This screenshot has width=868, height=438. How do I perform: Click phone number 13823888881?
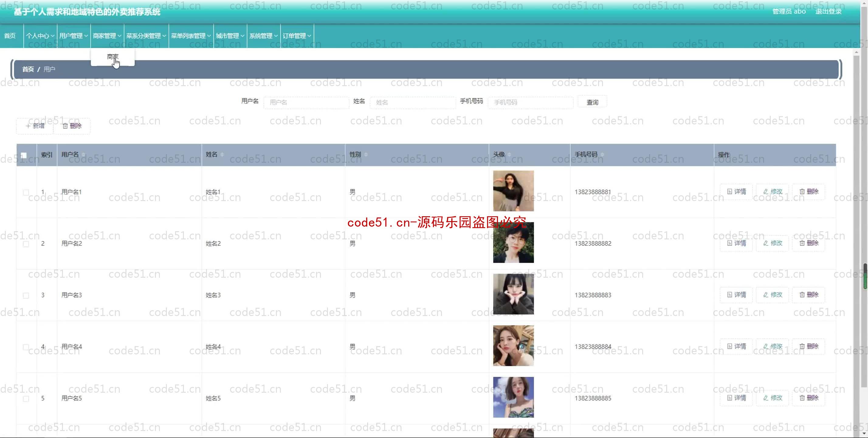coord(593,192)
